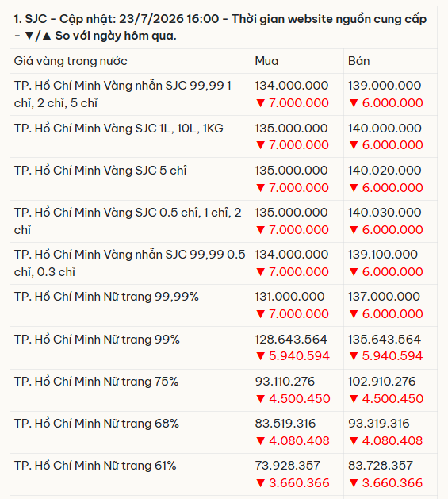
Task: Click the red down arrow beside 139.100.000 change
Action: pos(354,272)
